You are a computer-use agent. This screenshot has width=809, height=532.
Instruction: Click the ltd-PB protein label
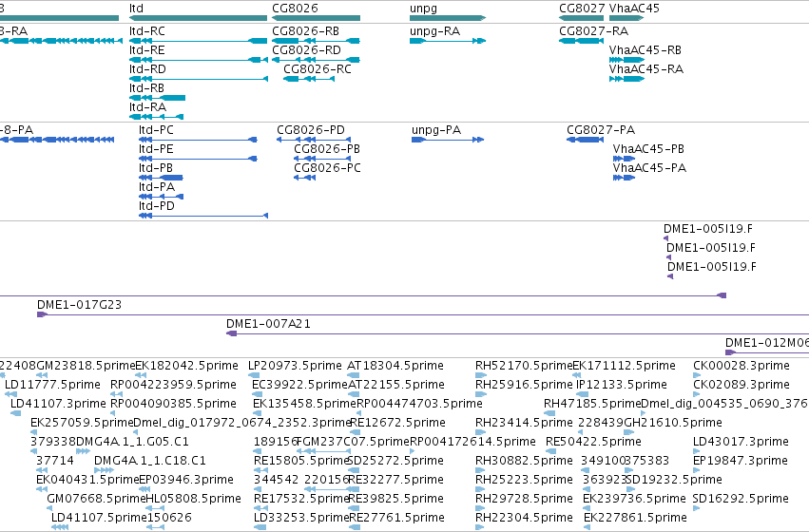[x=155, y=168]
